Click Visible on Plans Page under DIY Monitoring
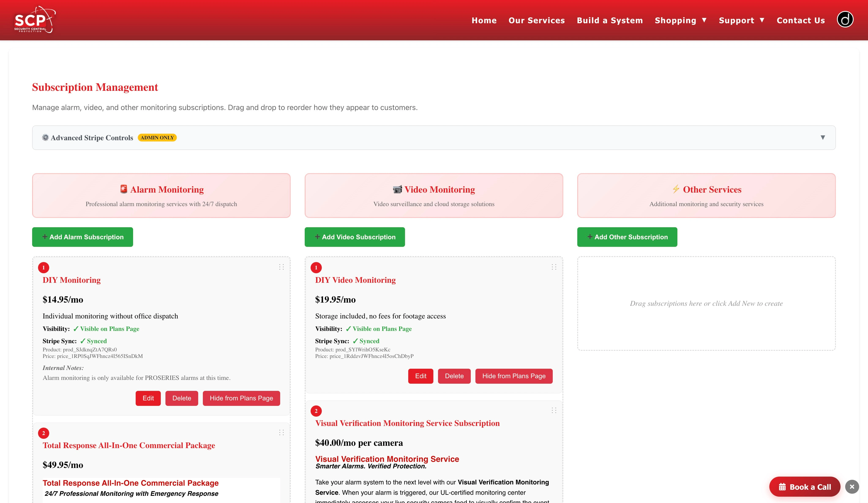Screen dimensions: 868x503 click(106, 329)
